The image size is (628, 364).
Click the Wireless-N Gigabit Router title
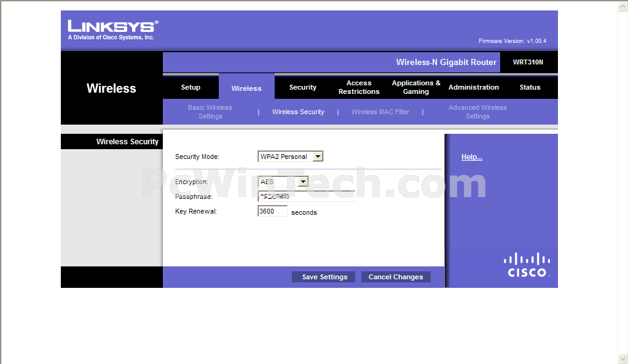446,62
